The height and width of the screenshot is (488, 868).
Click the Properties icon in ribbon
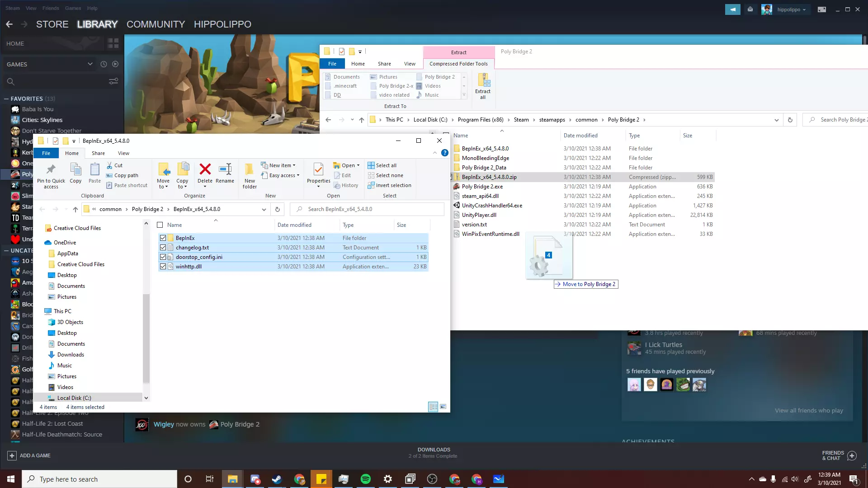(x=318, y=170)
